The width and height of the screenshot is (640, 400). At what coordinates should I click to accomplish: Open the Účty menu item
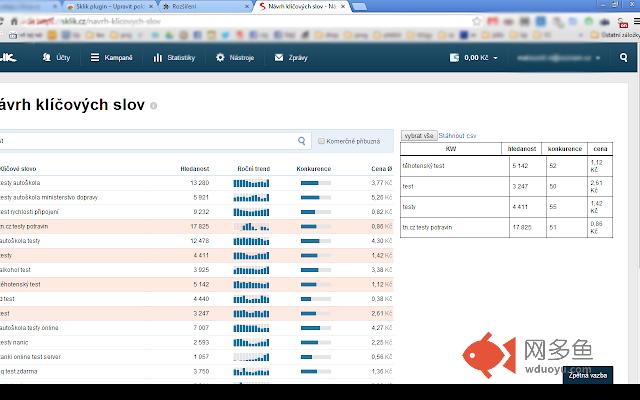click(56, 58)
